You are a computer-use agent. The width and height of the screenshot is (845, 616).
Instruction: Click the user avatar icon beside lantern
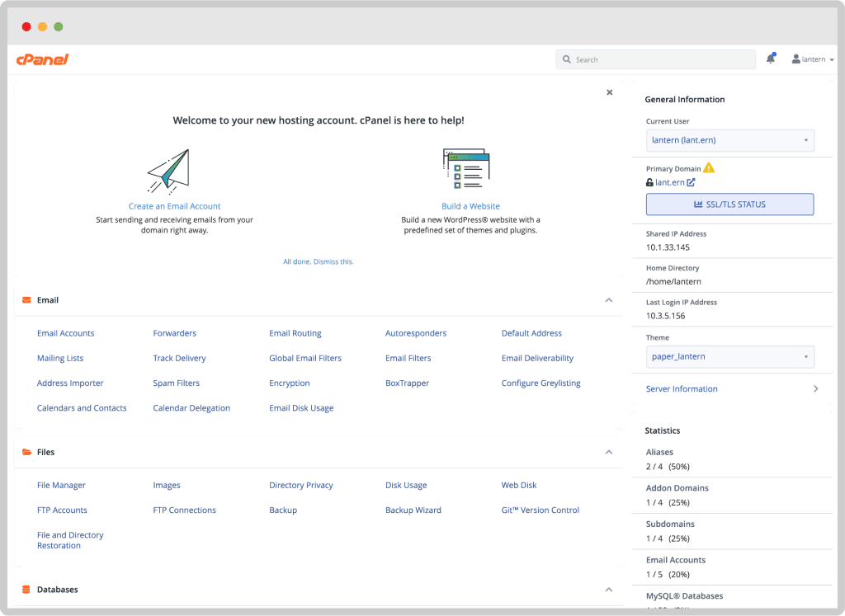coord(795,59)
